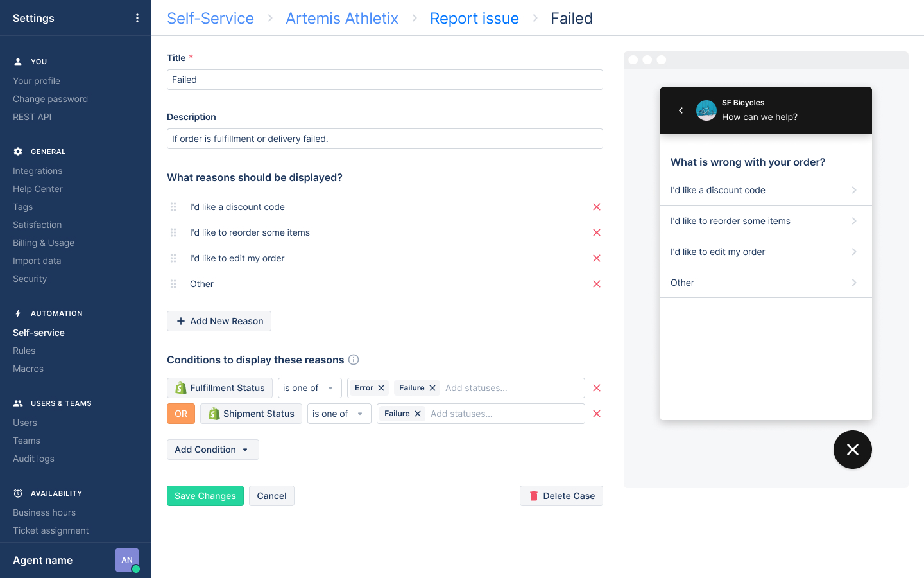Open Billing & Usage
The image size is (924, 578).
(x=44, y=243)
